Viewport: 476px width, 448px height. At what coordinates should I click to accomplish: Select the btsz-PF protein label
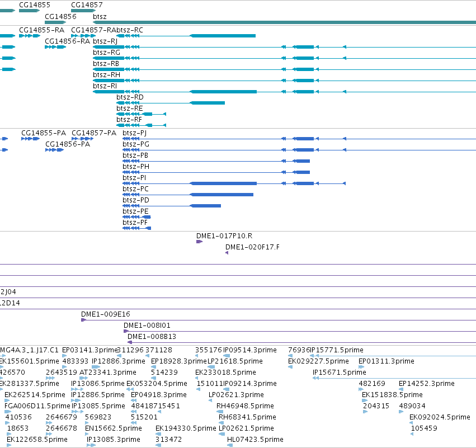point(135,223)
